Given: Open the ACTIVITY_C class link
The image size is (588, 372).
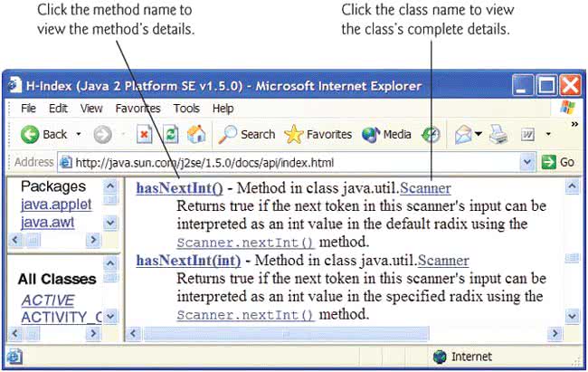Looking at the screenshot, I should (x=62, y=318).
